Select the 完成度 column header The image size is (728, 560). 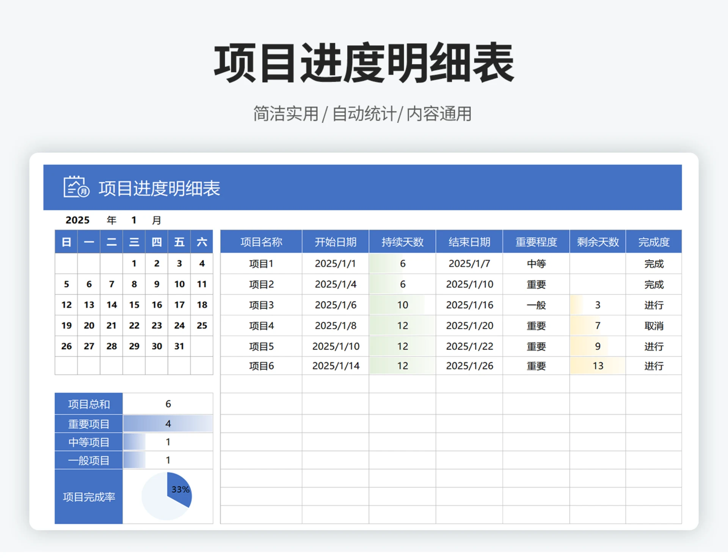654,242
